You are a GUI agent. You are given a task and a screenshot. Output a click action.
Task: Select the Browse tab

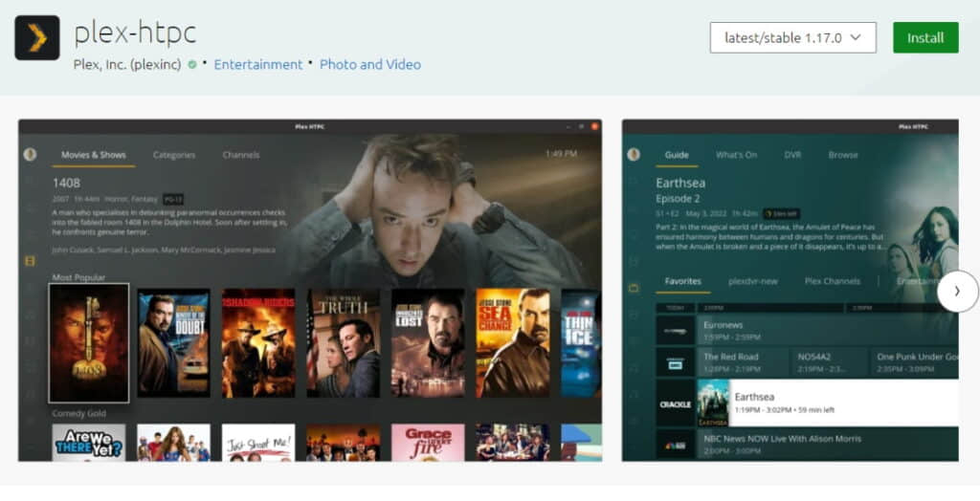[843, 155]
